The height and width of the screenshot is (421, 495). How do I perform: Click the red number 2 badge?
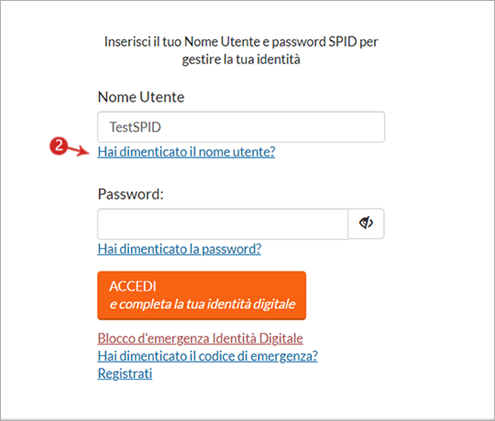59,146
